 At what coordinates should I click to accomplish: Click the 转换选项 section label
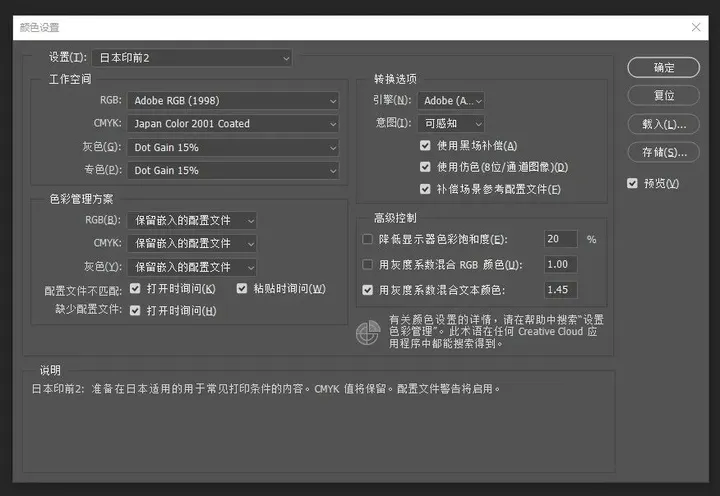pyautogui.click(x=395, y=79)
